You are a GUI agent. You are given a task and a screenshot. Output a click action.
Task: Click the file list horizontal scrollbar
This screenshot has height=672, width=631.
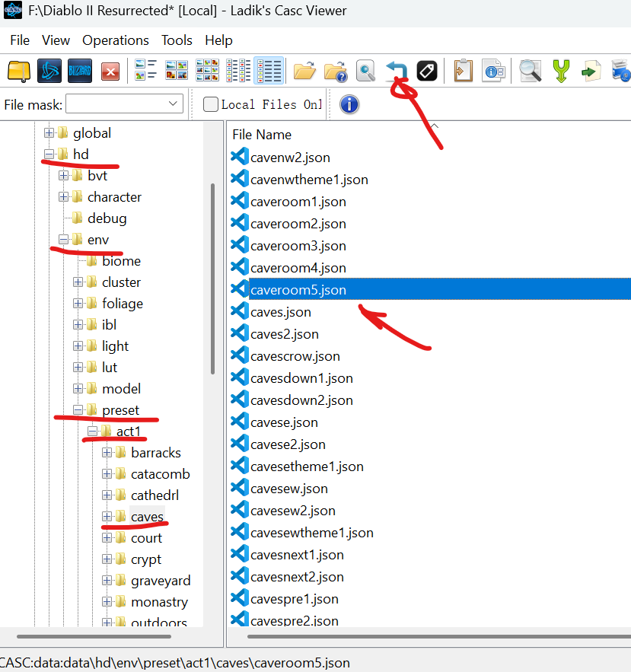pyautogui.click(x=439, y=636)
